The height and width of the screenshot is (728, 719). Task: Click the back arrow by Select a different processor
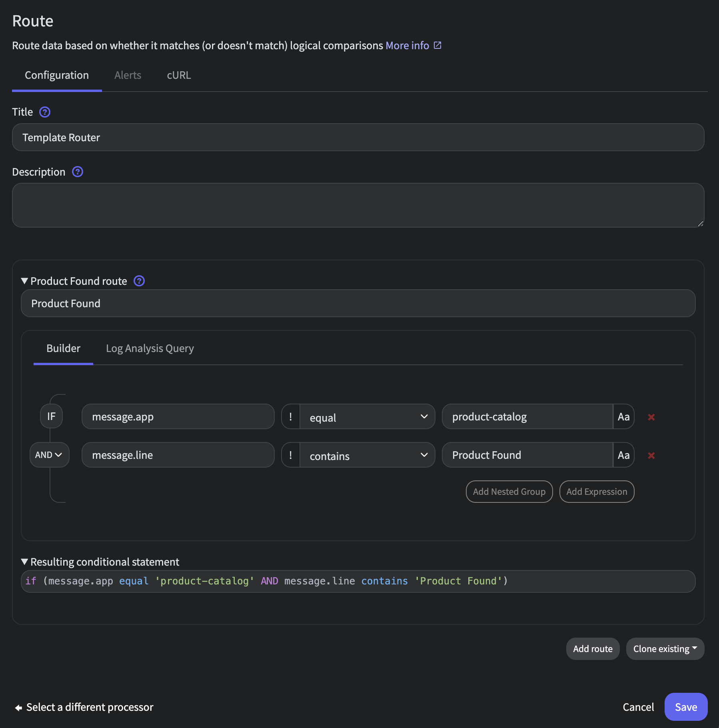(18, 707)
